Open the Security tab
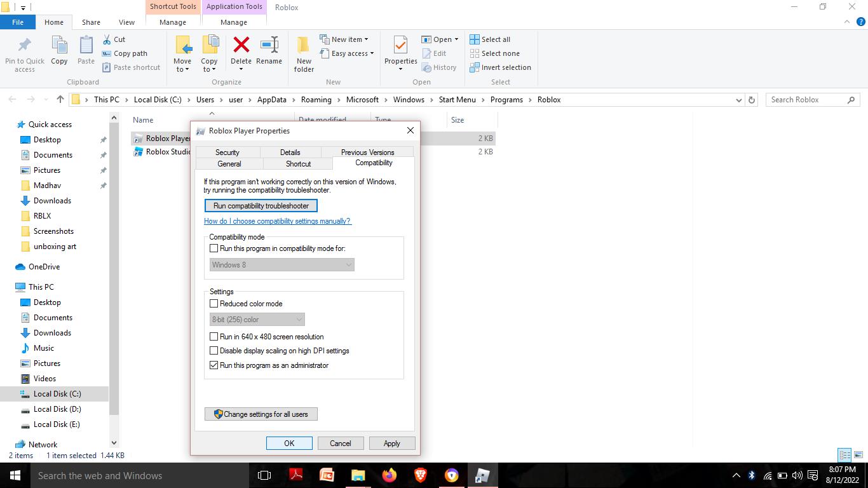Viewport: 868px width, 488px height. click(227, 152)
